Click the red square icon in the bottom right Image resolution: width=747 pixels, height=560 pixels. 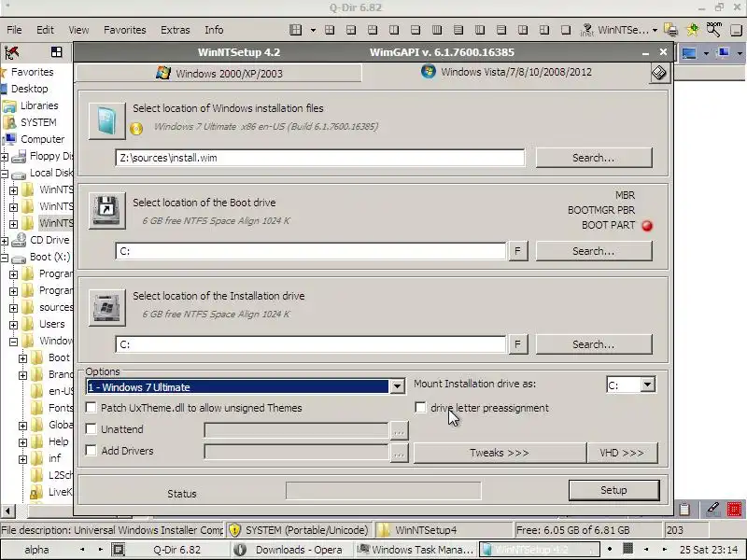tap(735, 510)
